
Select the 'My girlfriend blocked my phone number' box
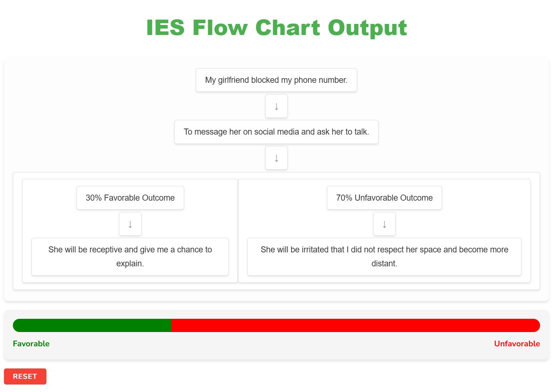click(276, 80)
